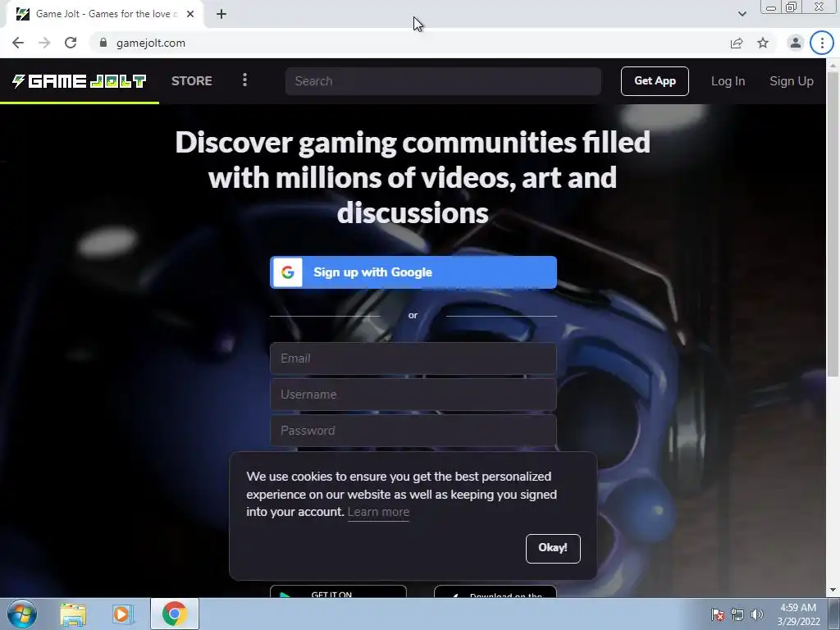Click the Game Jolt logo
This screenshot has height=630, width=840.
coord(80,81)
